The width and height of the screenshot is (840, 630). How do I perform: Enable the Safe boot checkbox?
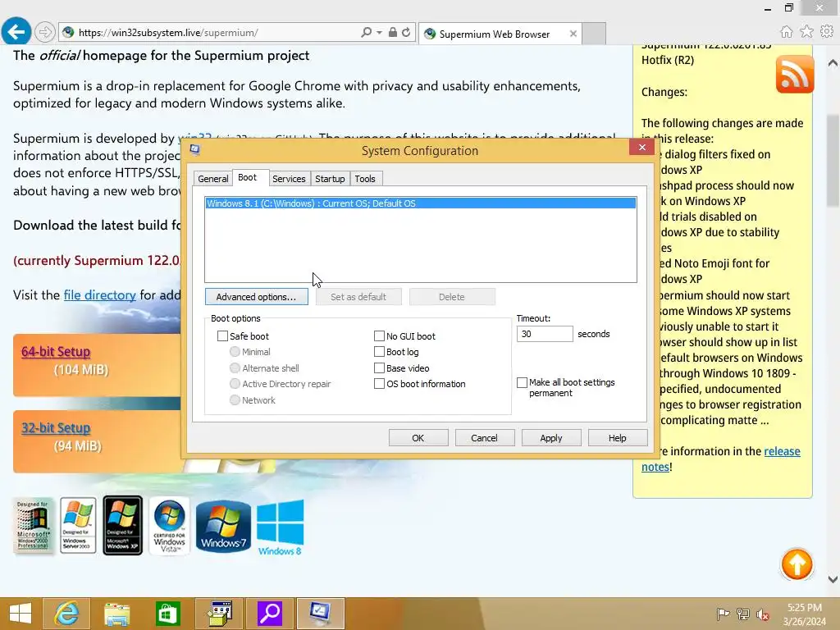(223, 336)
